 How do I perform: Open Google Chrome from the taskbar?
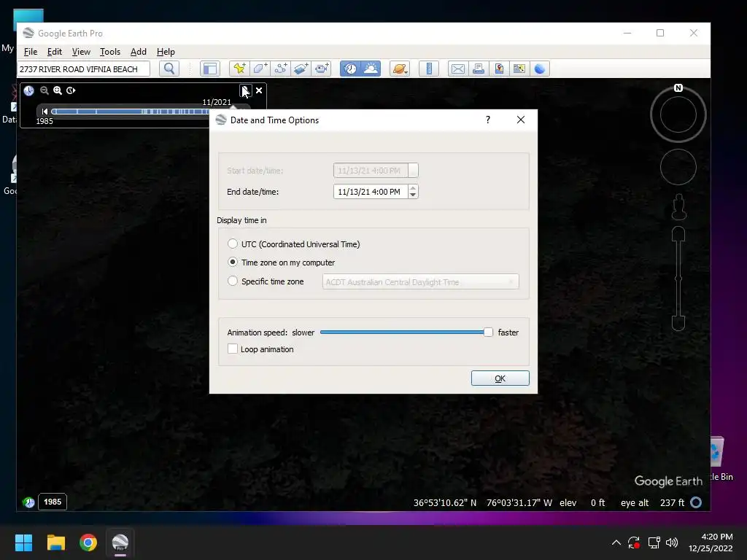[x=88, y=542]
